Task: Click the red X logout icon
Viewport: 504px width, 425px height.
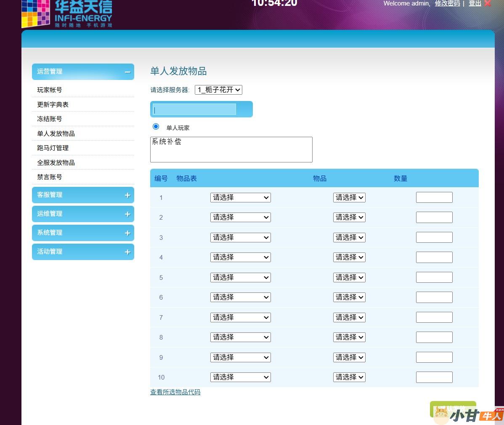Action: pyautogui.click(x=488, y=3)
